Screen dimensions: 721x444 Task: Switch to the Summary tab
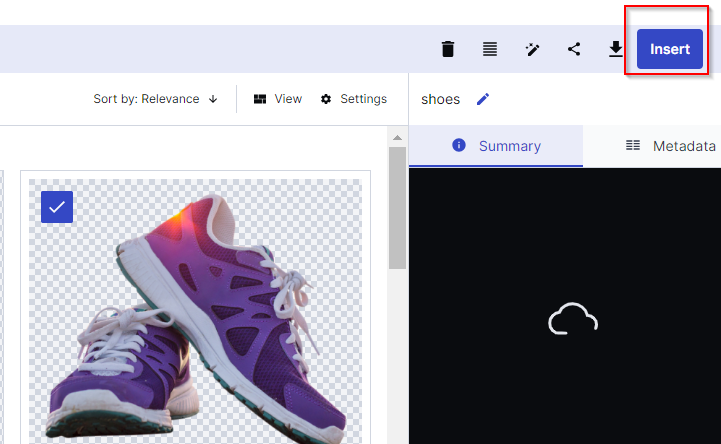coord(496,146)
